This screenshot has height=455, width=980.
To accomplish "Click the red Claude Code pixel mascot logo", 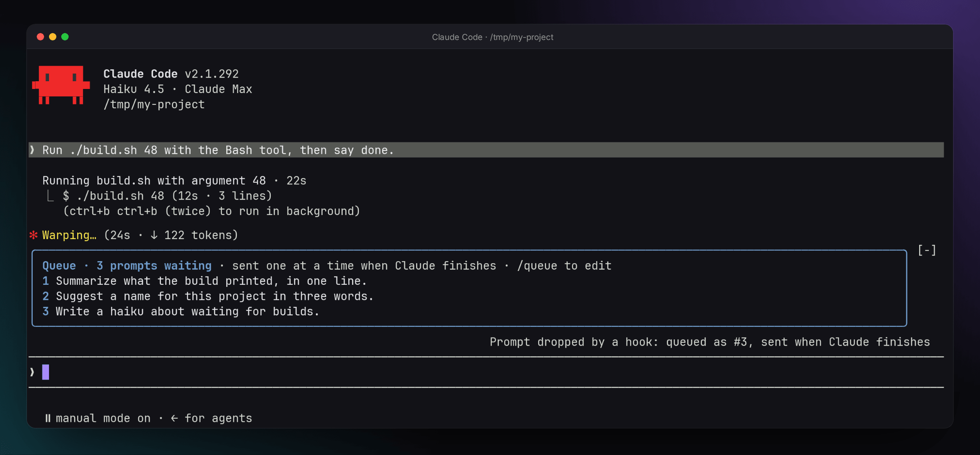I will point(61,85).
